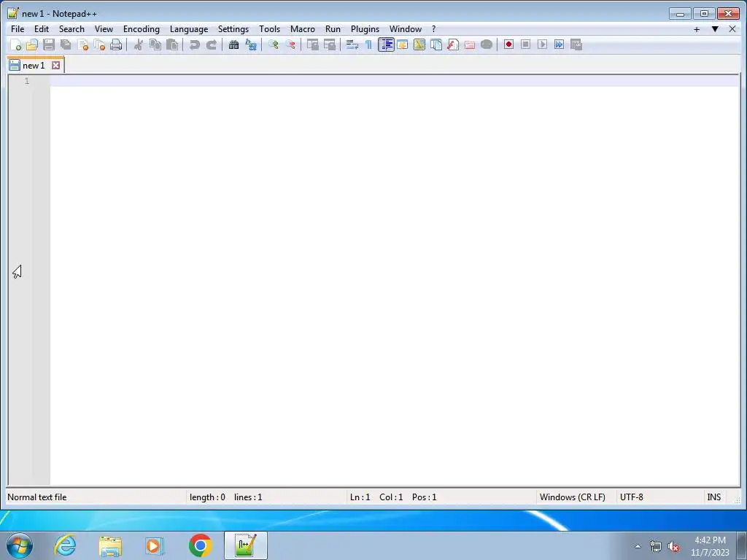Stop macro recording square button
Image resolution: width=747 pixels, height=560 pixels.
tap(525, 44)
